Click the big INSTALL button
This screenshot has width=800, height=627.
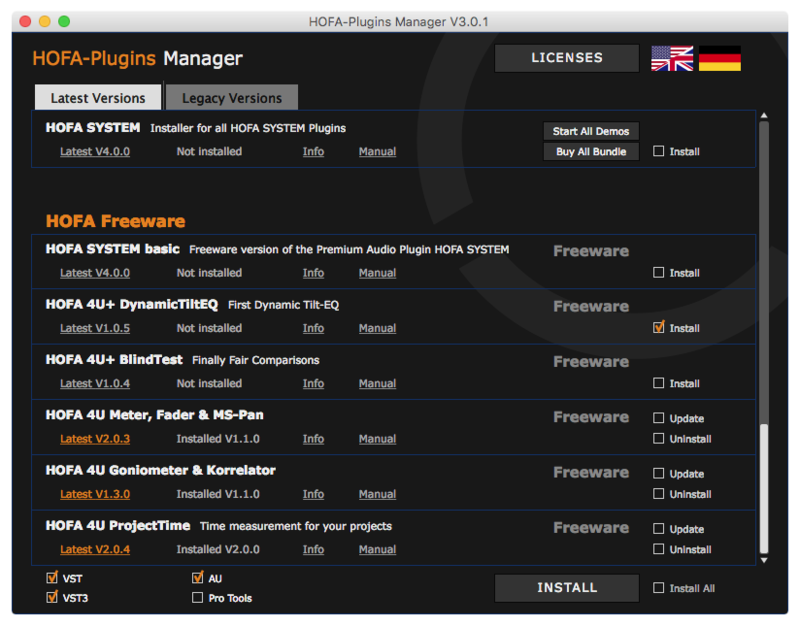pos(566,588)
